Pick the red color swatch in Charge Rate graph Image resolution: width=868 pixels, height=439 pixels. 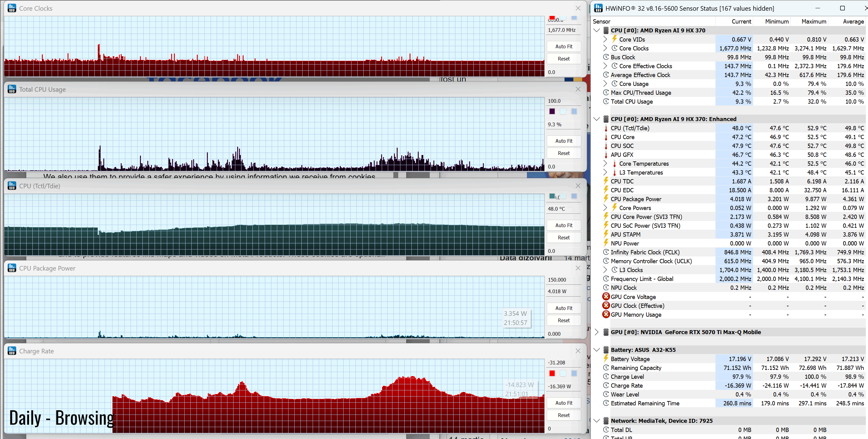[x=552, y=373]
